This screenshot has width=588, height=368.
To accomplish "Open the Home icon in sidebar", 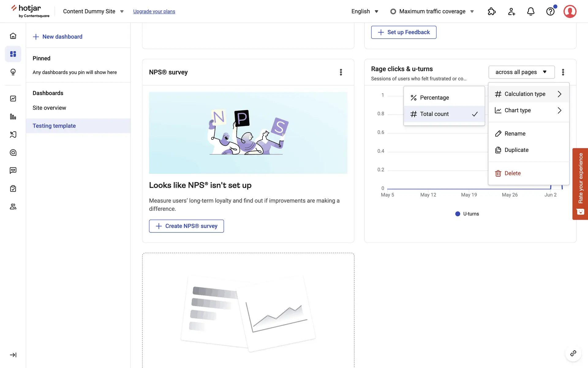I will (x=13, y=36).
